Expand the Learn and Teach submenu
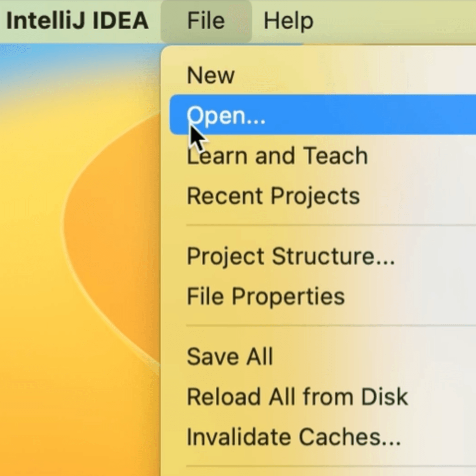476x476 pixels. [x=277, y=156]
